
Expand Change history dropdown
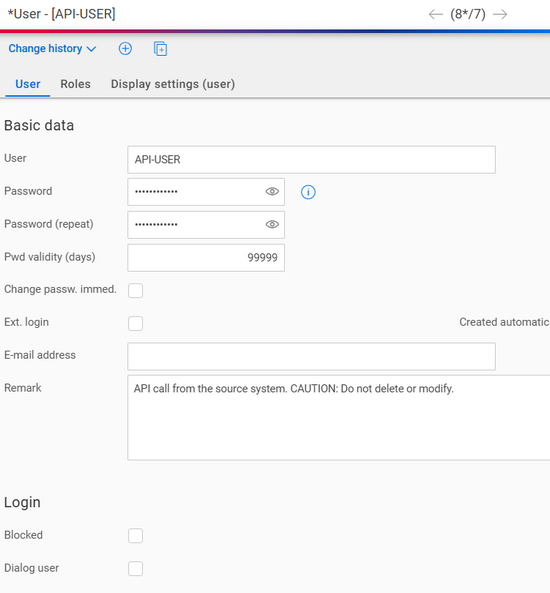52,48
